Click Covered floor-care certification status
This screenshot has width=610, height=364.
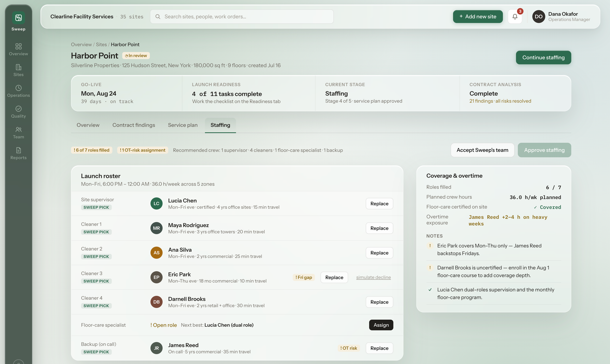tap(547, 207)
